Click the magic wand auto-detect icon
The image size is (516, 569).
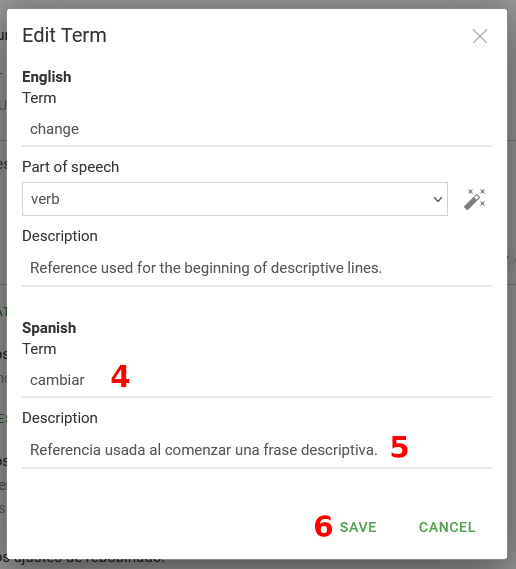click(x=475, y=199)
